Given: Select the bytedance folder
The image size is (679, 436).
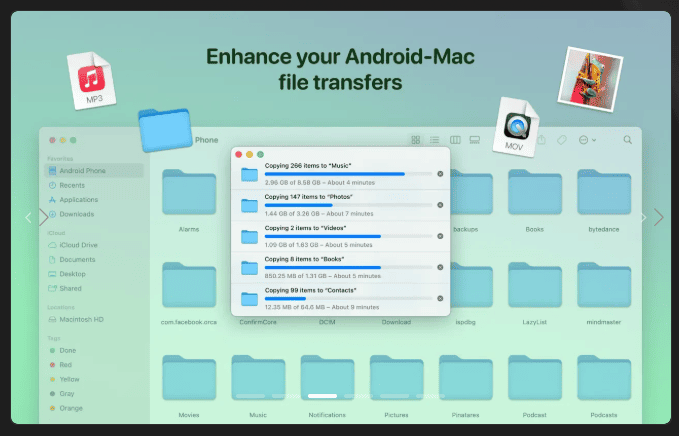Looking at the screenshot, I should 604,192.
